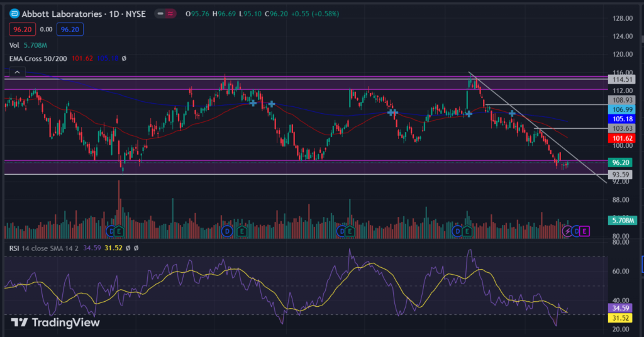644x337 pixels.
Task: Select the Vol indicator legend label
Action: (14, 45)
